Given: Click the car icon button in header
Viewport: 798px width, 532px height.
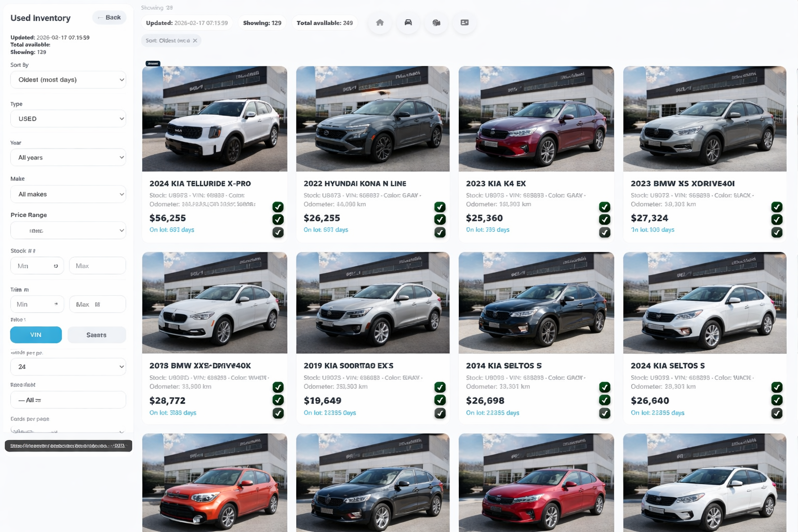Looking at the screenshot, I should 408,23.
